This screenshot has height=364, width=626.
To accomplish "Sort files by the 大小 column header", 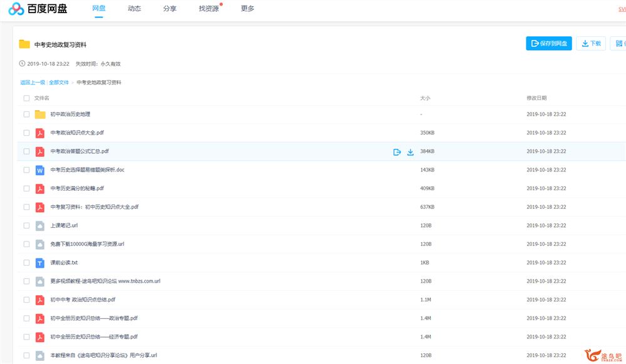I will pyautogui.click(x=425, y=98).
